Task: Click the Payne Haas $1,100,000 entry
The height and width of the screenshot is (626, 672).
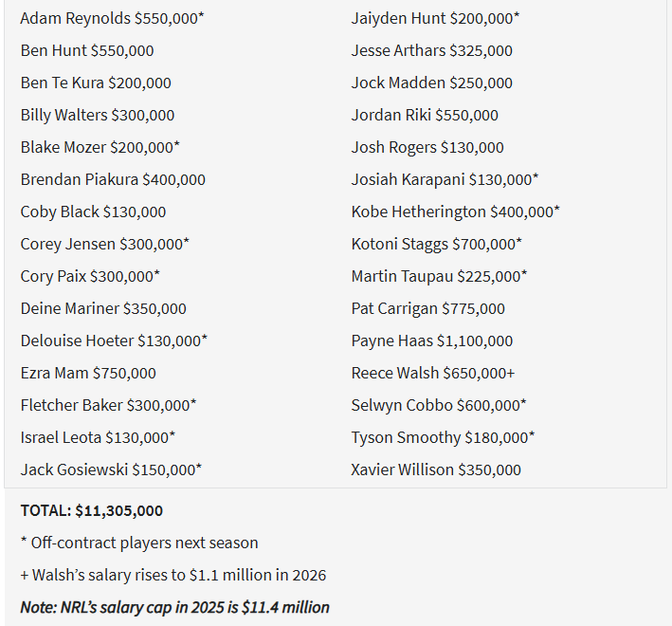Action: coord(432,341)
